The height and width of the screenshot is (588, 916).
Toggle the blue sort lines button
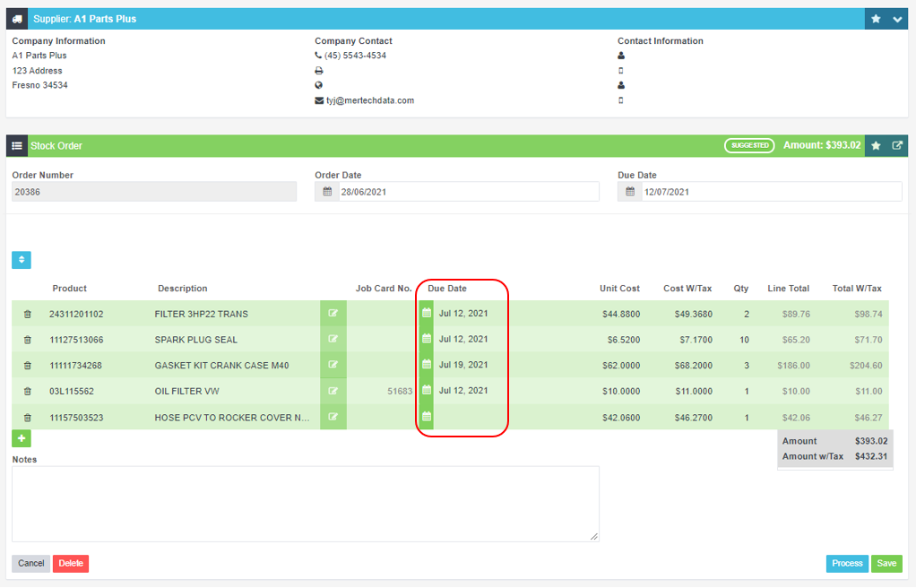pyautogui.click(x=22, y=260)
